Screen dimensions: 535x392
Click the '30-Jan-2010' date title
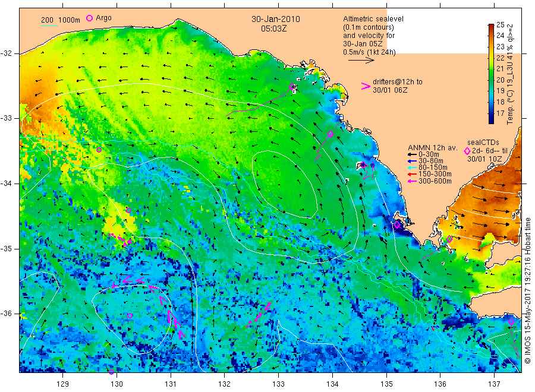click(x=276, y=19)
